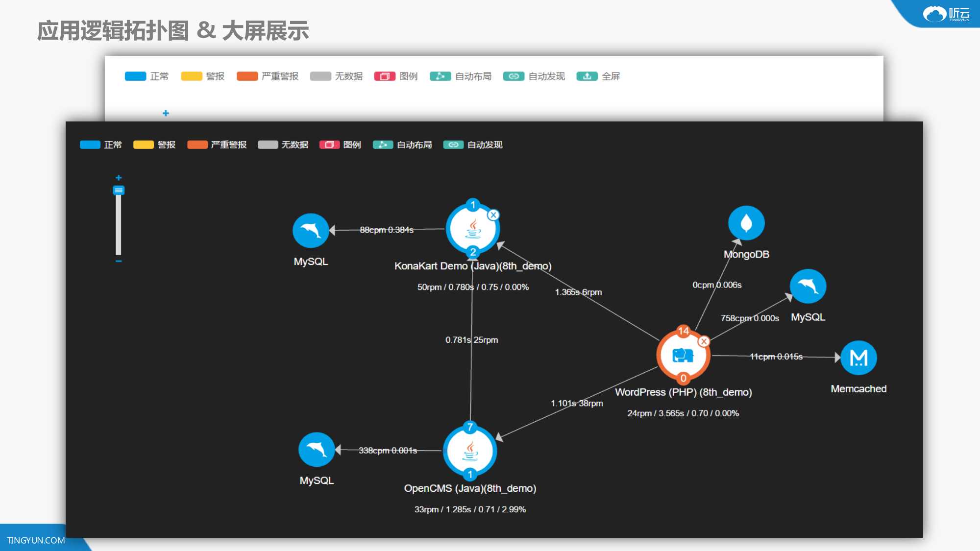
Task: Click 图例 legend button in dark panel
Action: tap(340, 145)
